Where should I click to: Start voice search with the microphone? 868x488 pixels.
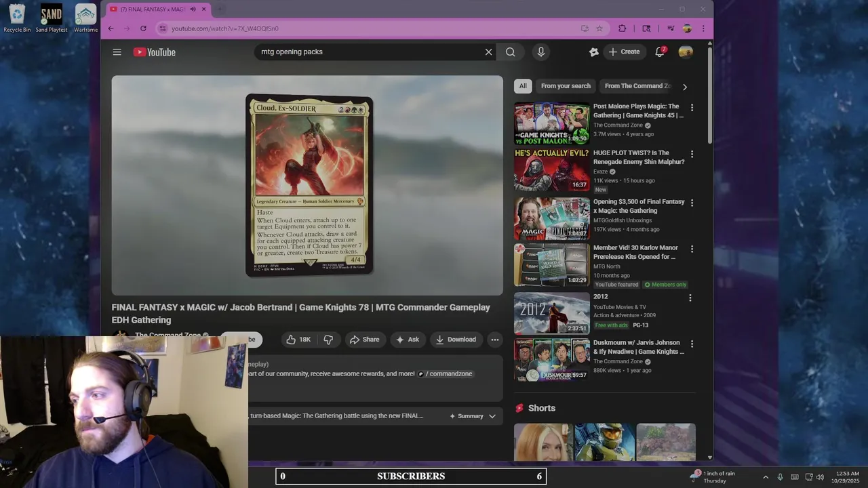tap(540, 52)
